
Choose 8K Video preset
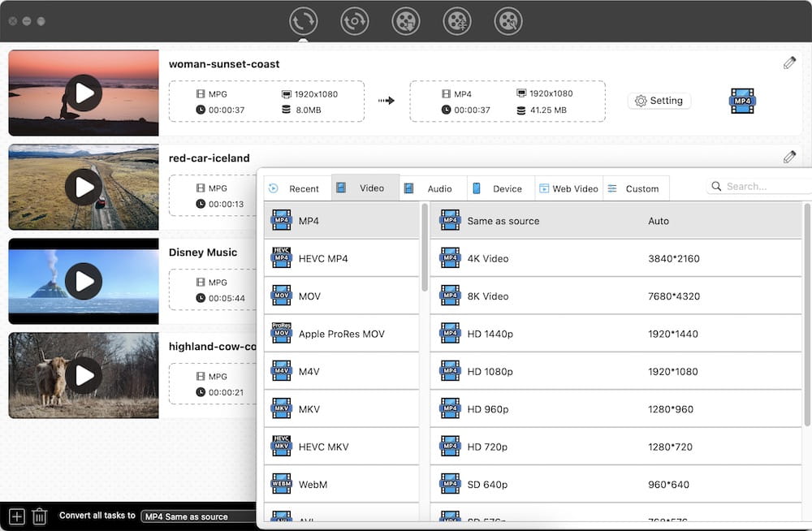point(615,296)
